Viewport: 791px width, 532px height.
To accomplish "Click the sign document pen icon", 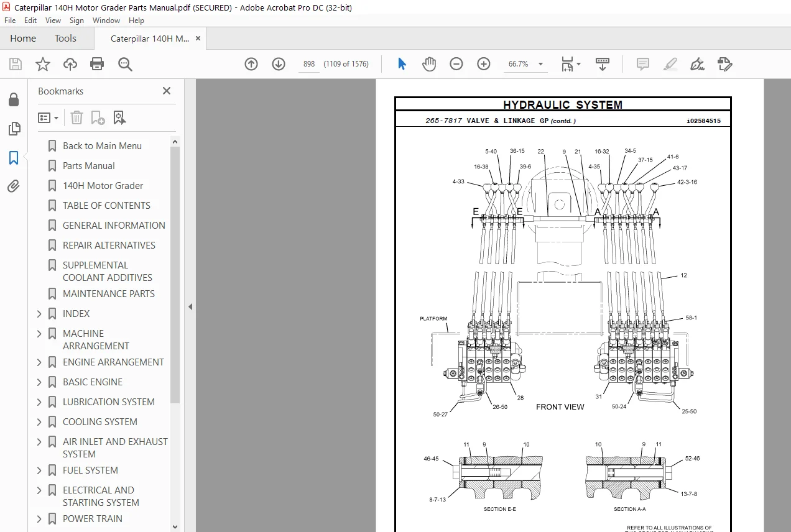I will (x=697, y=64).
